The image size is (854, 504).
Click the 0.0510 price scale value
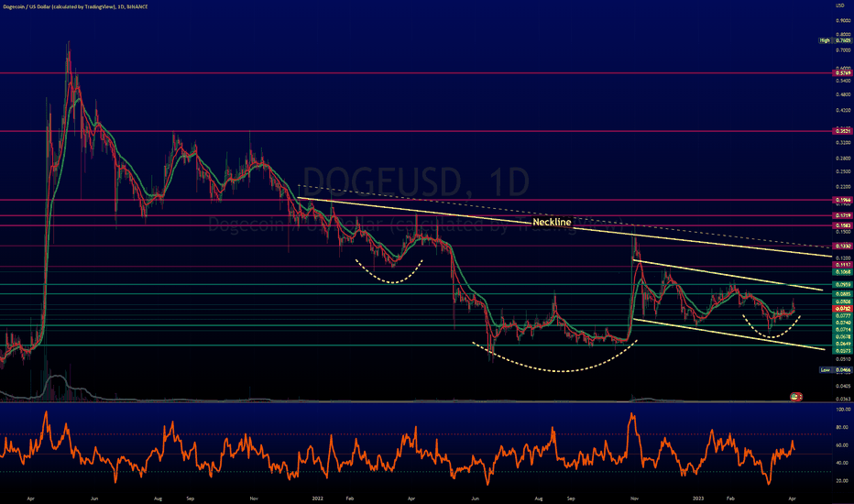pos(843,359)
